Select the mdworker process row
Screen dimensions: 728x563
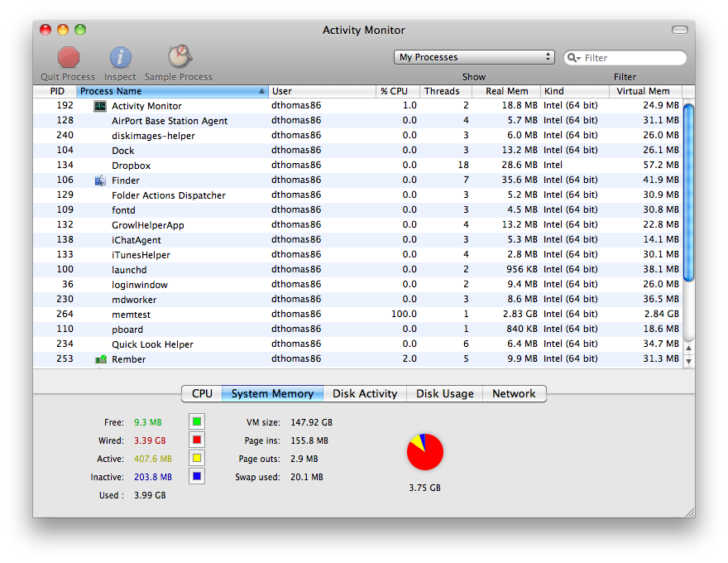point(358,299)
